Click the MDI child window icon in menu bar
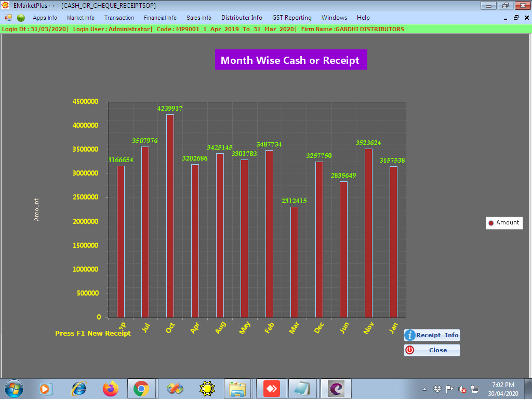This screenshot has width=532, height=399. click(8, 18)
